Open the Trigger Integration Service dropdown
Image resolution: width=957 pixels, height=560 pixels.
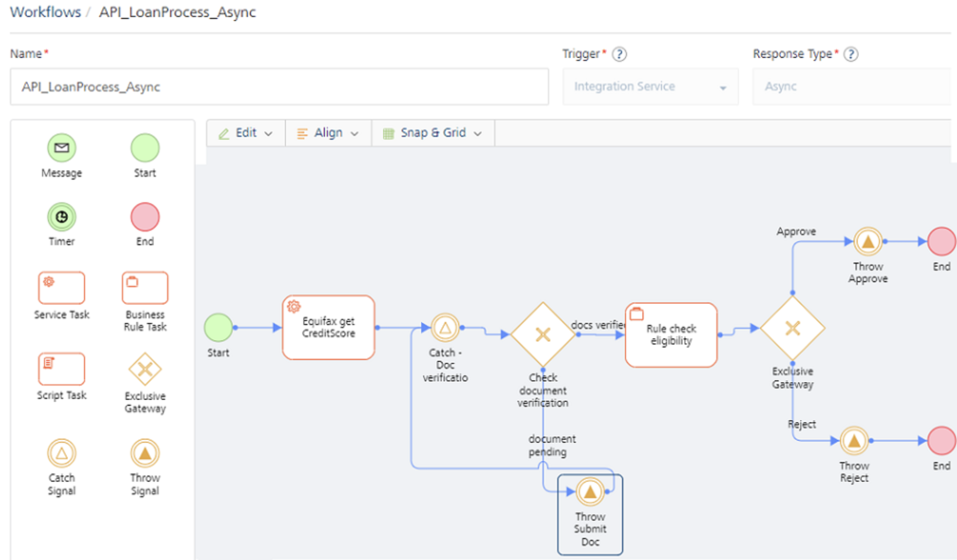click(650, 87)
